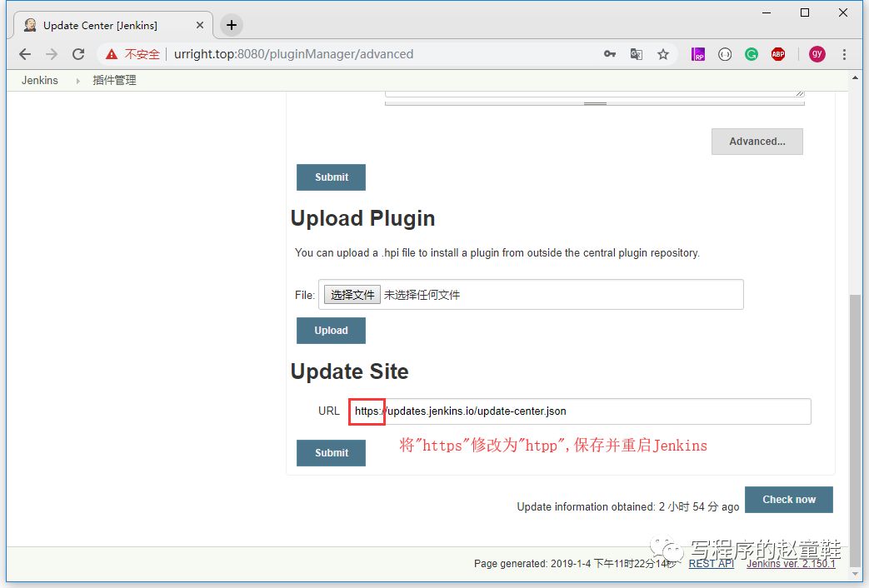Open the circular braces extension icon
Viewport: 869px width, 588px height.
click(724, 54)
